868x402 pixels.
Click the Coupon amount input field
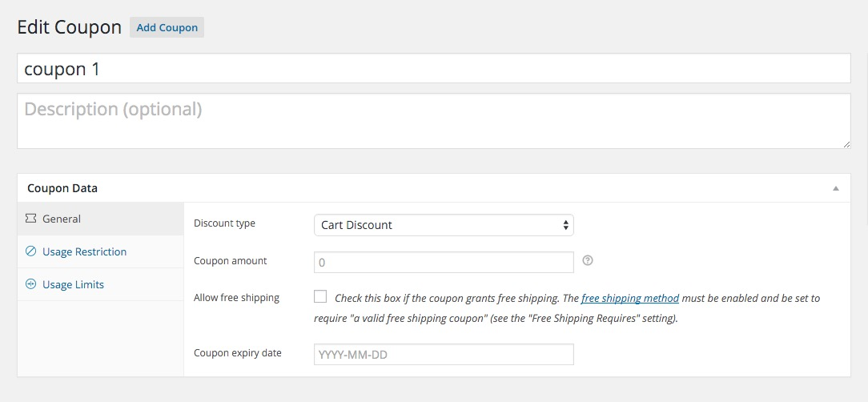(444, 262)
